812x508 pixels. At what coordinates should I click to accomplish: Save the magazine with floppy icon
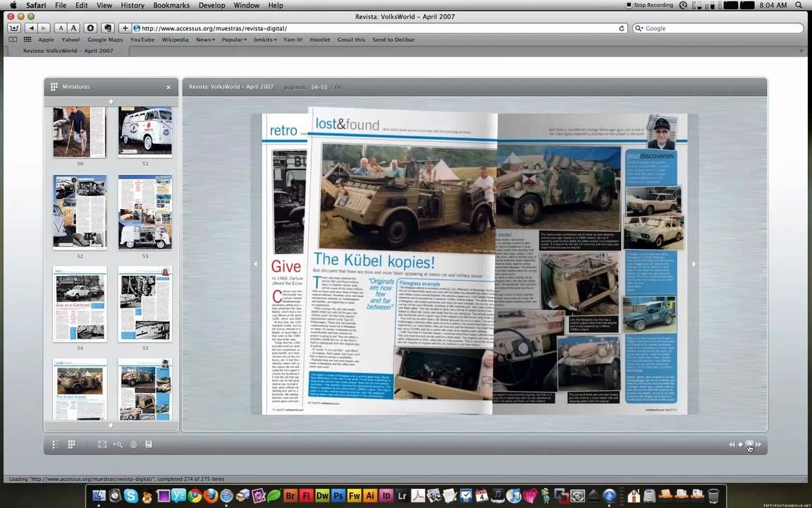tap(149, 445)
